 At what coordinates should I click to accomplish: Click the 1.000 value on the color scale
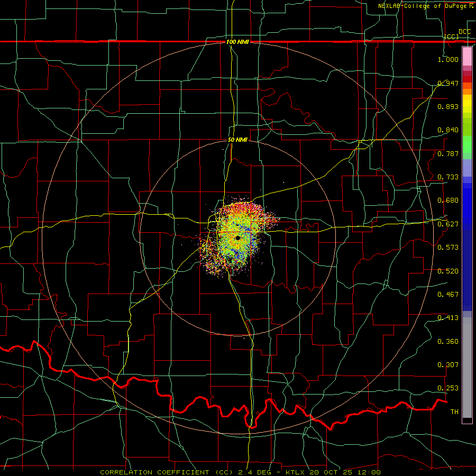point(448,59)
